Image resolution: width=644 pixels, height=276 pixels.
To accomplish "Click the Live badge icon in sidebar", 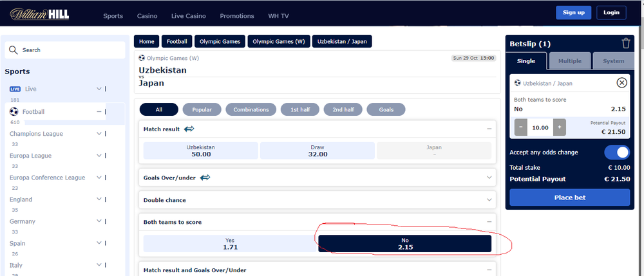I will (15, 89).
